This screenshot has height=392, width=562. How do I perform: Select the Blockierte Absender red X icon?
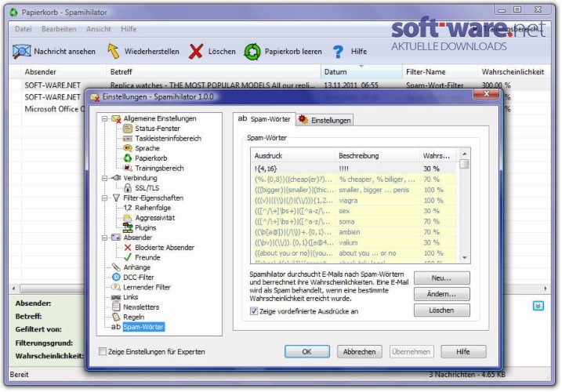(128, 248)
